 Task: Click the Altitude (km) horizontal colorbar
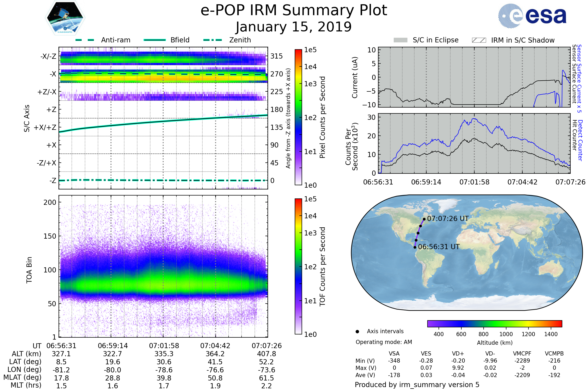(x=494, y=323)
